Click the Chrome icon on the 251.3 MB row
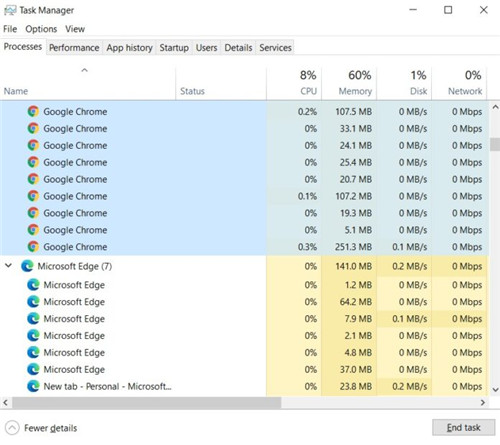 (x=33, y=247)
